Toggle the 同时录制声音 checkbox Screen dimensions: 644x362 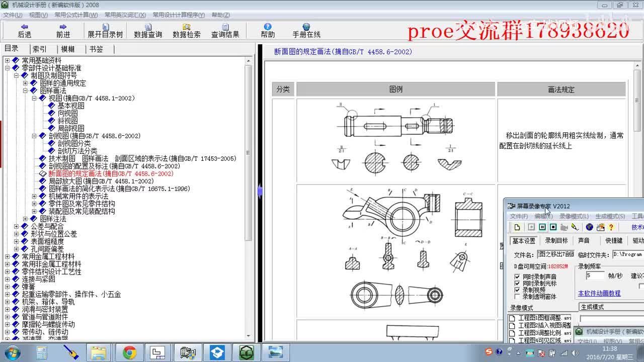(x=517, y=277)
